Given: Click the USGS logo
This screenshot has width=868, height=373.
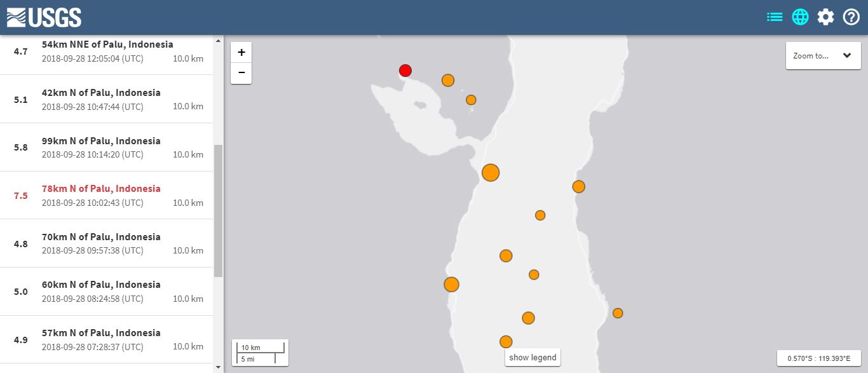Looking at the screenshot, I should click(x=44, y=17).
